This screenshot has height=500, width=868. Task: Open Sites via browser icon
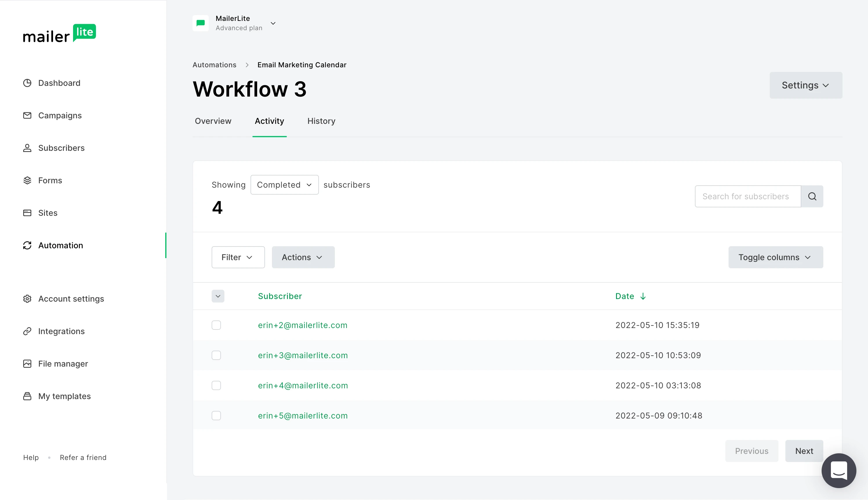click(27, 213)
